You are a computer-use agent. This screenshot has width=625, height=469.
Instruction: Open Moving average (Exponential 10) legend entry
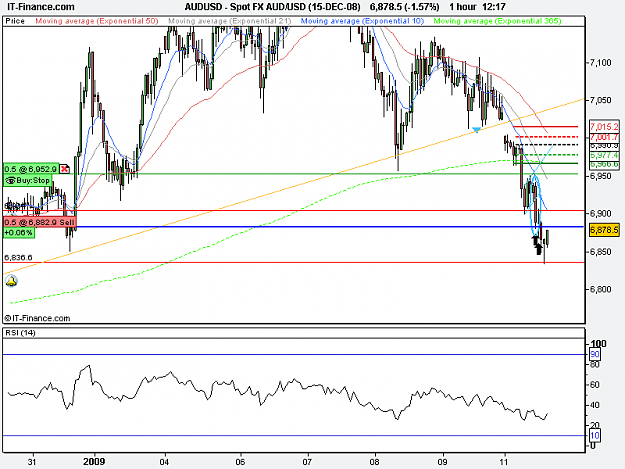[362, 21]
